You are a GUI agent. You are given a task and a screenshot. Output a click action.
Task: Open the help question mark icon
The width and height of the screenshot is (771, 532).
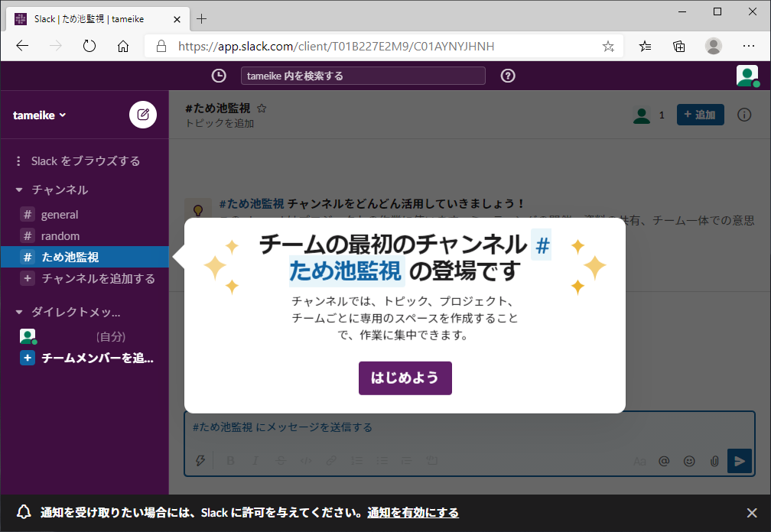[x=508, y=76]
